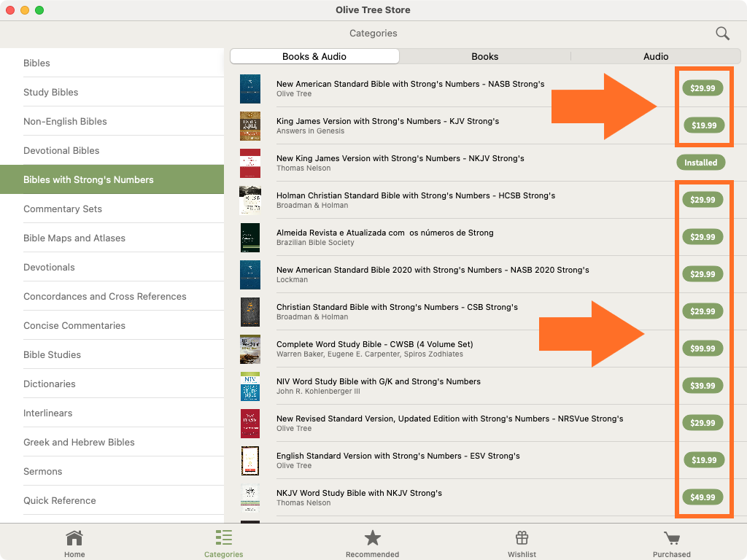Click the Complete Word Study Bible cover
Image resolution: width=747 pixels, height=560 pixels.
[250, 349]
